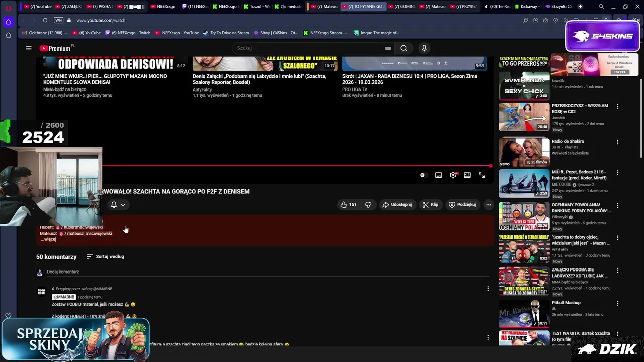
Task: Open the video player settings gear
Action: point(453,175)
